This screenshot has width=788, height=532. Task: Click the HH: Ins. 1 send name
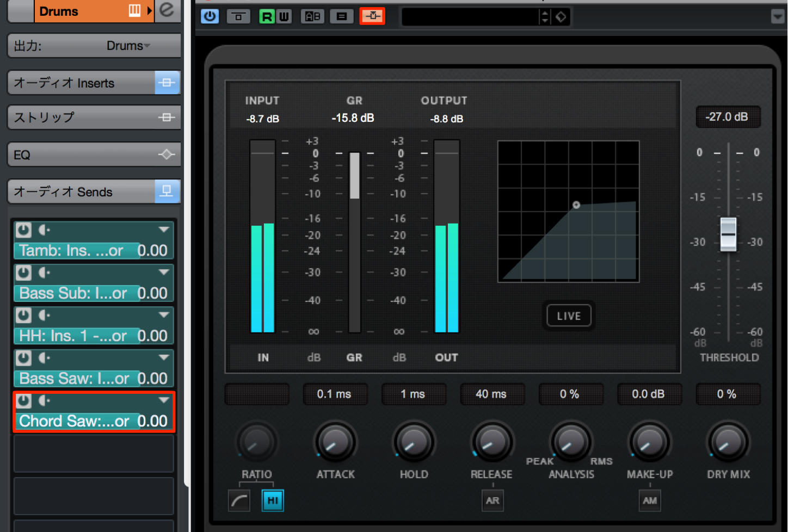click(x=73, y=336)
